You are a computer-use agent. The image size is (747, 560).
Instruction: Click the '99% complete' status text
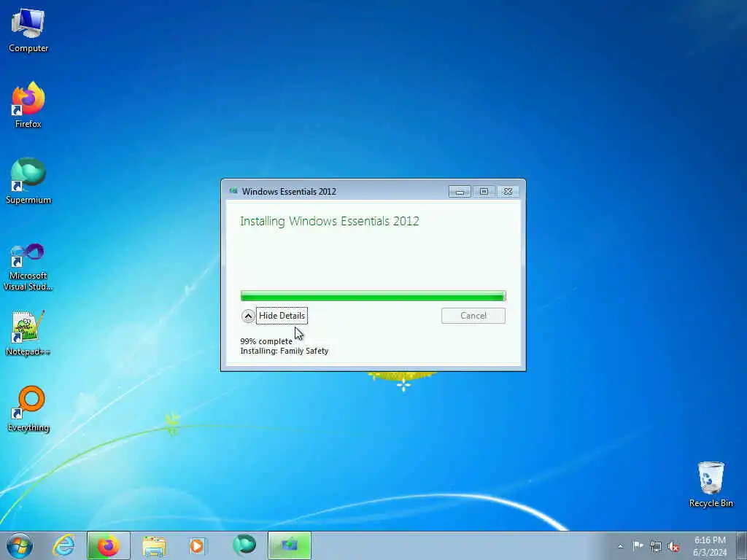click(266, 341)
